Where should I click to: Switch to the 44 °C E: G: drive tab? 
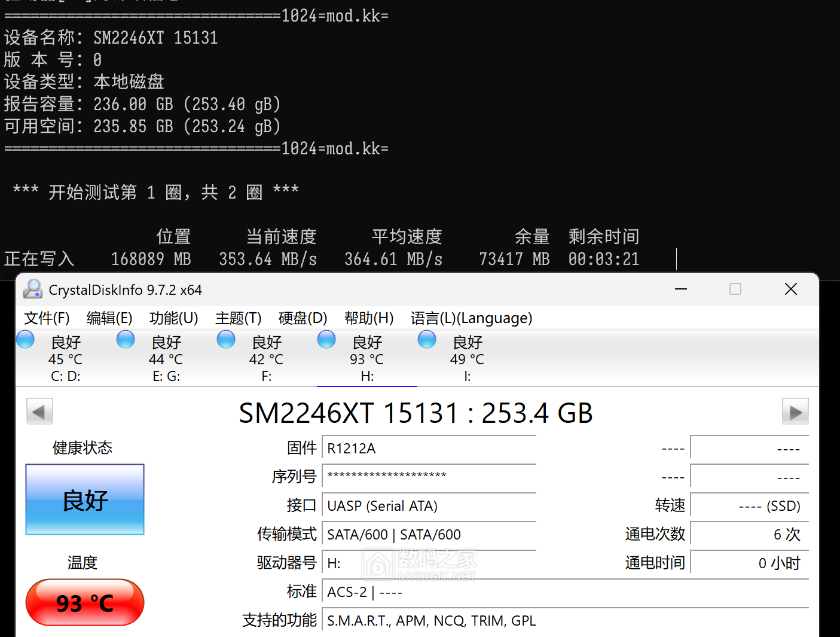pyautogui.click(x=166, y=358)
